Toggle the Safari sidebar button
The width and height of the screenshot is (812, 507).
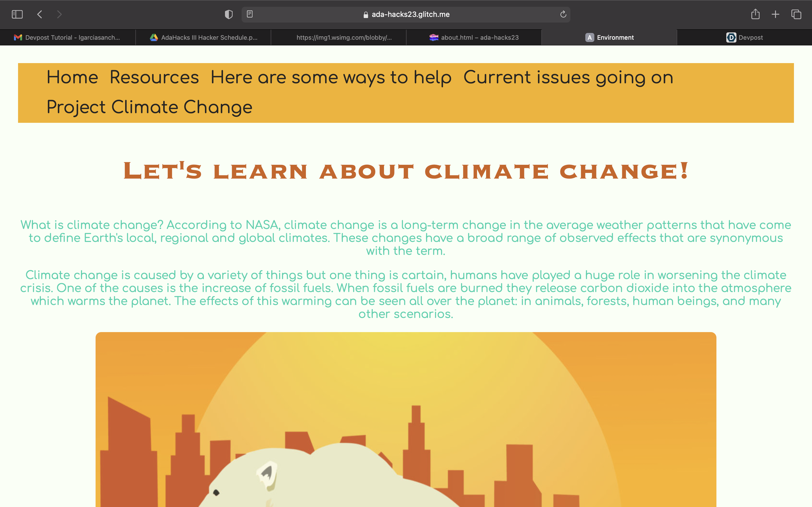[17, 14]
